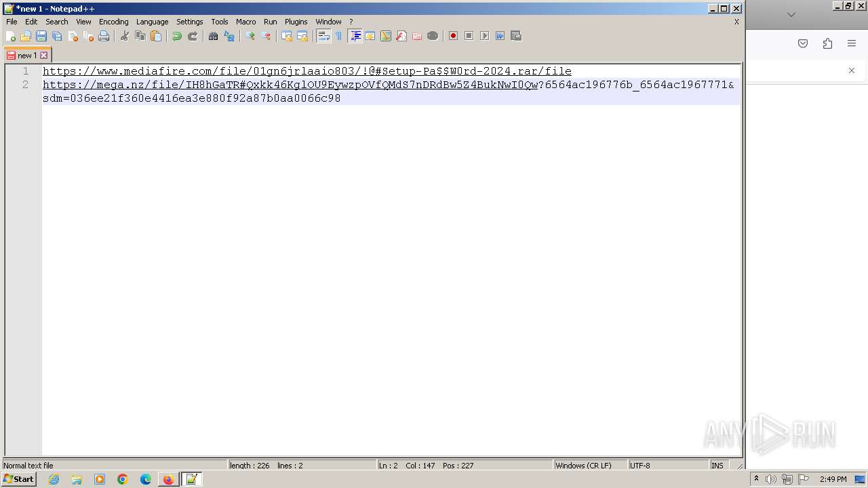The width and height of the screenshot is (868, 488).
Task: Open the Encoding menu
Action: point(114,22)
